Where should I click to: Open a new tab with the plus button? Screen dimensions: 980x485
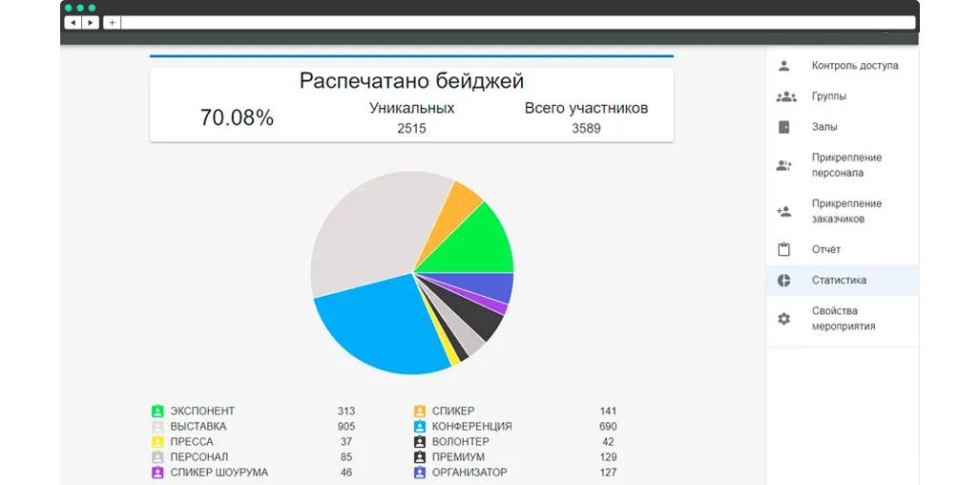112,23
